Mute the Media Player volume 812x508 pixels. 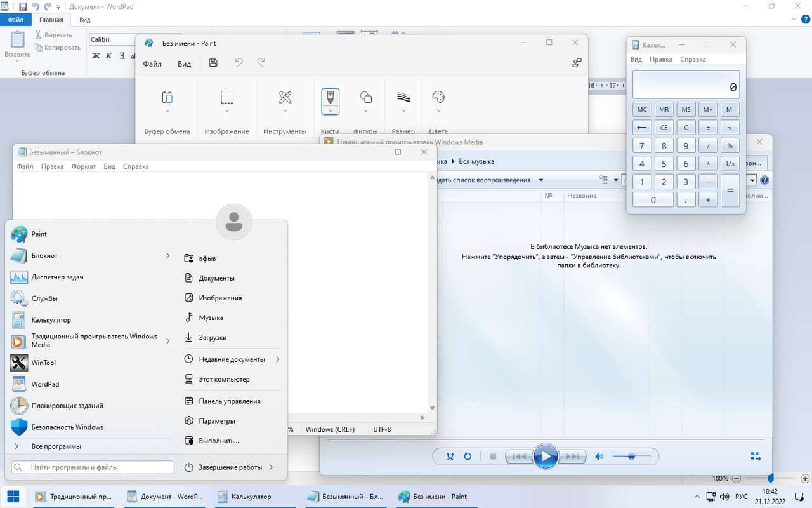[599, 456]
